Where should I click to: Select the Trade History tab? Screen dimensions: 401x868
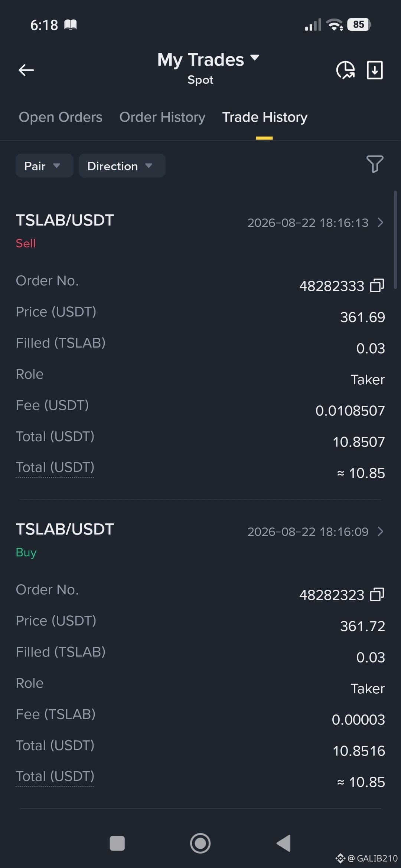pyautogui.click(x=265, y=117)
